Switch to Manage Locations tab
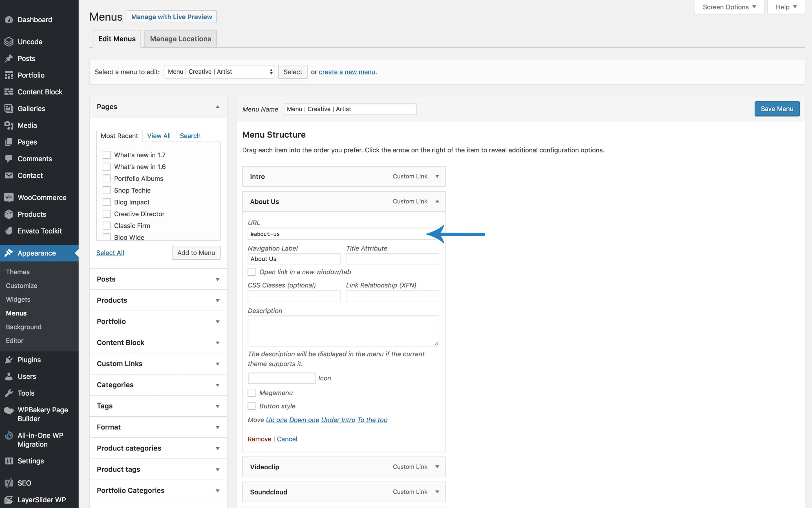The height and width of the screenshot is (508, 812). click(180, 39)
